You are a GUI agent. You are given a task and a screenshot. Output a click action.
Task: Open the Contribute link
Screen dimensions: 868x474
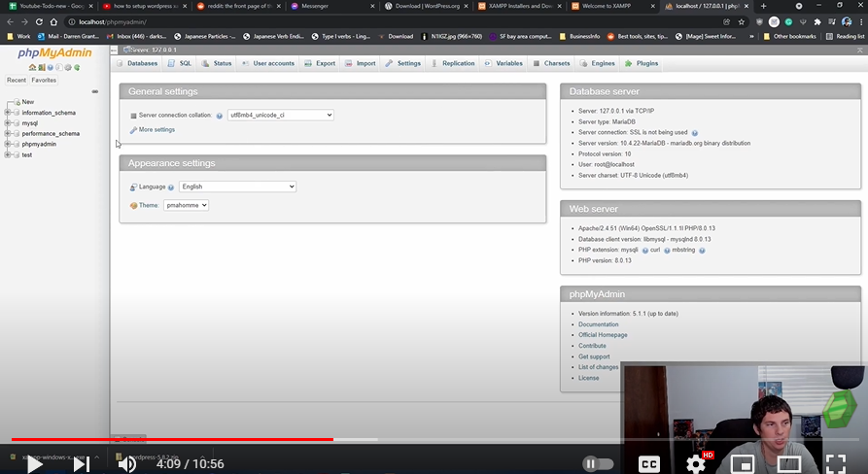pos(592,346)
